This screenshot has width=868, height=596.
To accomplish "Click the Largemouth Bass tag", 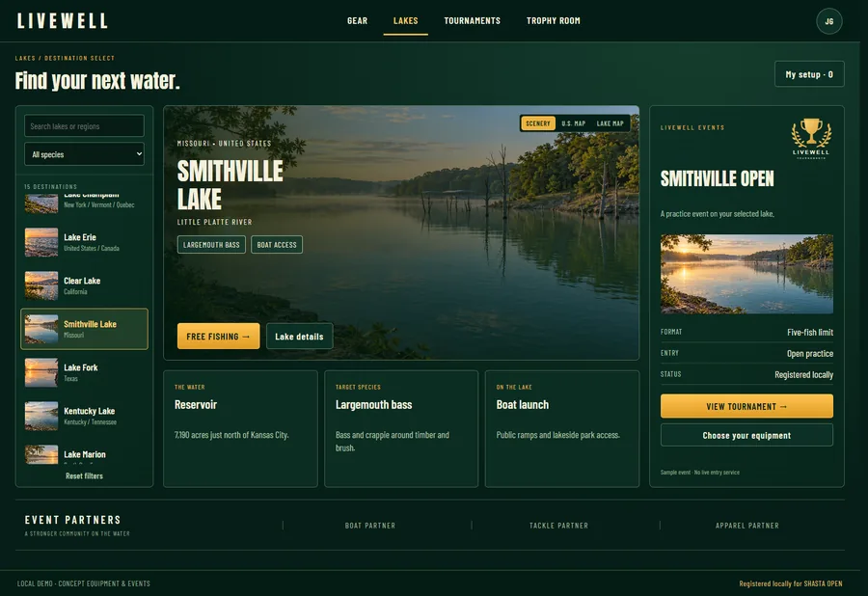I will coord(211,245).
